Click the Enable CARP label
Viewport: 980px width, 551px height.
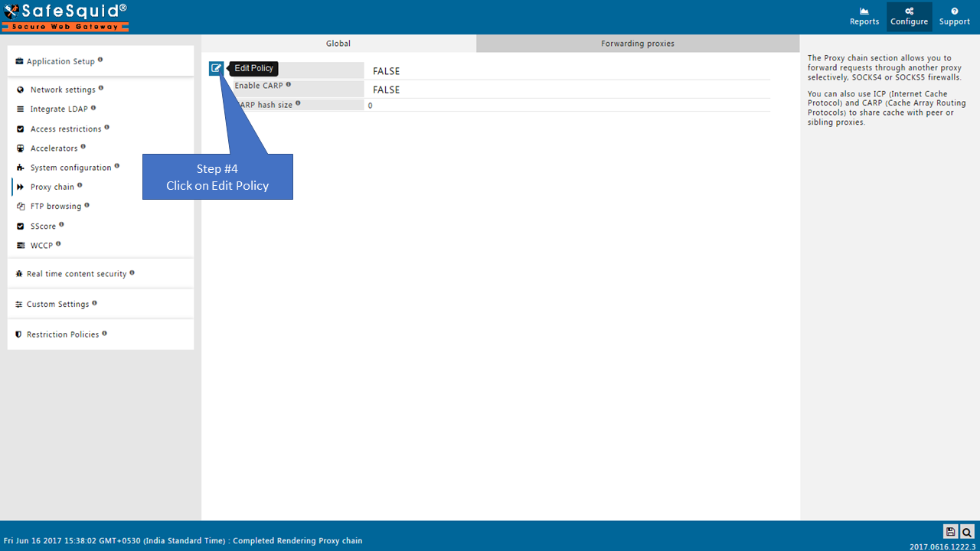[259, 86]
